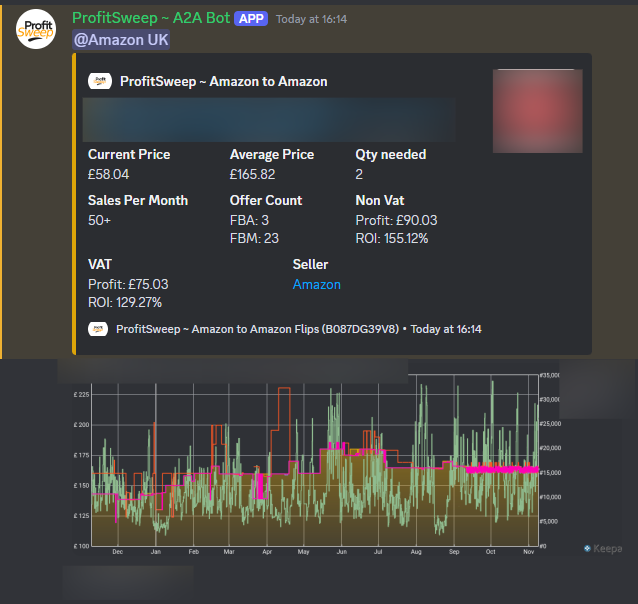Click the Non Vat heading
The height and width of the screenshot is (604, 638).
tap(380, 201)
